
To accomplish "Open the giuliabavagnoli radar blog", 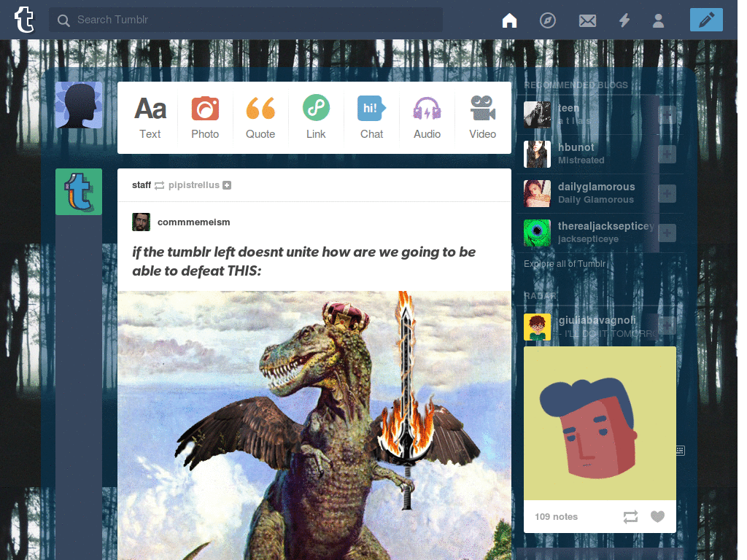I will coord(597,320).
